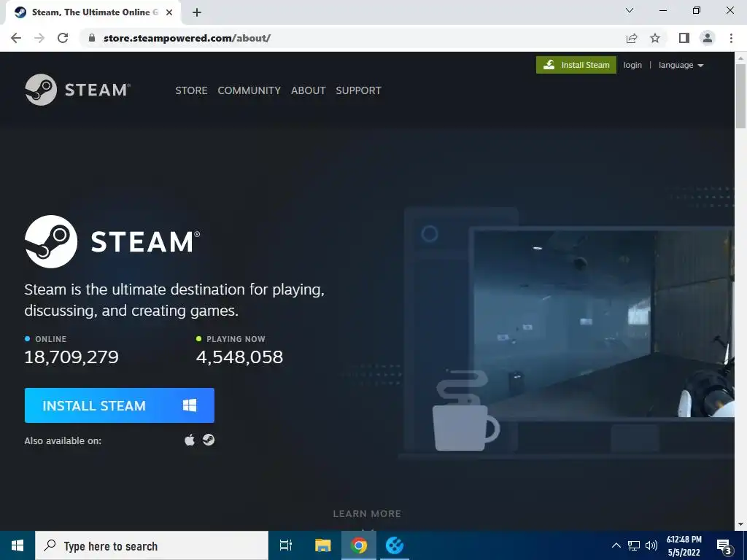Bookmark this page with the star icon

[655, 38]
